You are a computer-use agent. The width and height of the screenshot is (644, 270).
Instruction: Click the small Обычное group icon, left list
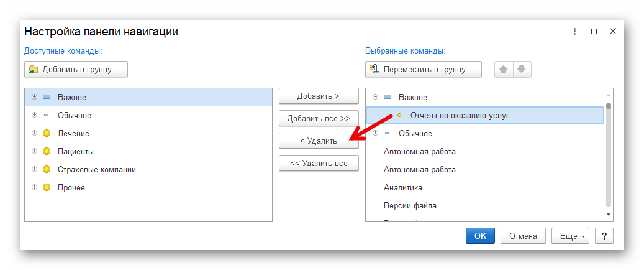coord(47,116)
